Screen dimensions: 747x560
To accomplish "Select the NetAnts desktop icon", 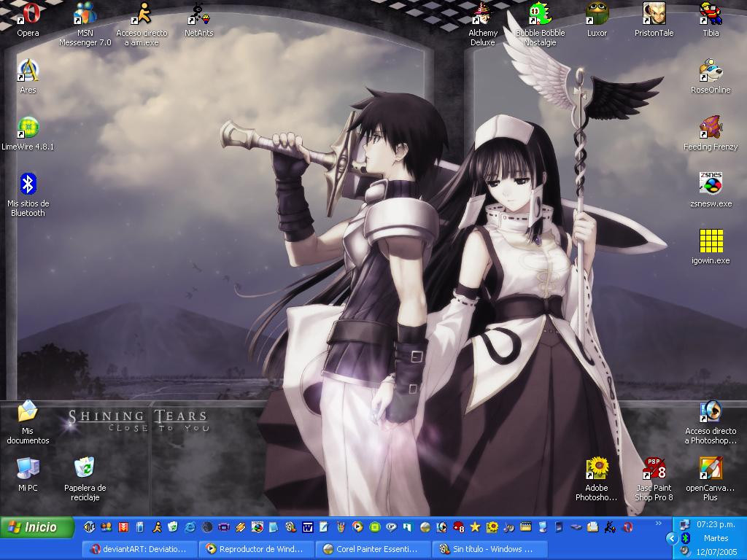I will [199, 20].
